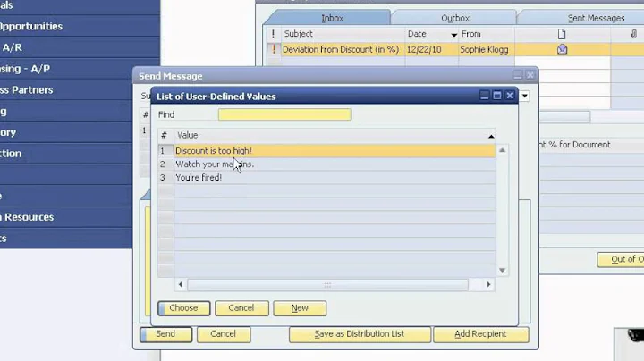Click the Subject column header in Inbox
Image resolution: width=644 pixels, height=361 pixels.
[343, 34]
